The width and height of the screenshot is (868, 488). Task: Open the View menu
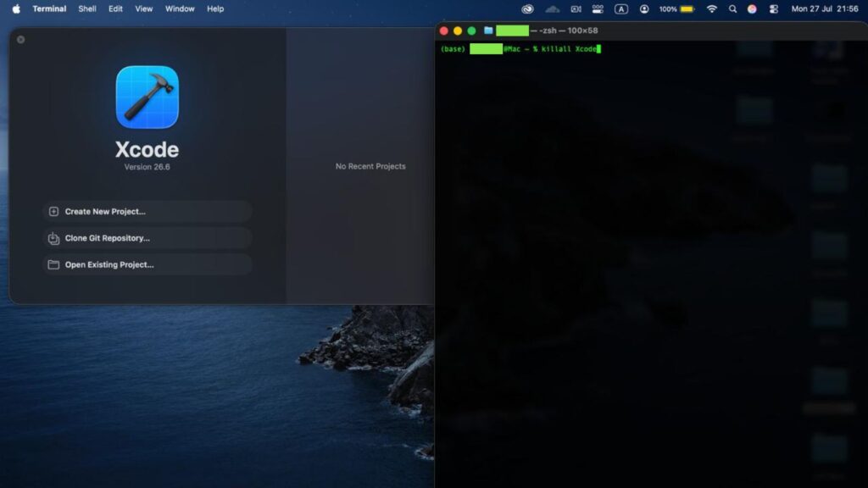coord(144,8)
